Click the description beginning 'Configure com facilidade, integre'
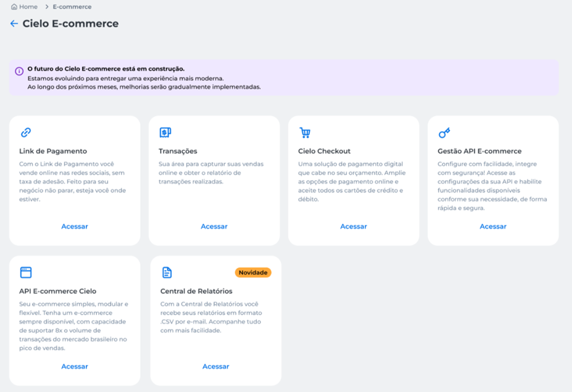The height and width of the screenshot is (392, 572). pyautogui.click(x=492, y=186)
